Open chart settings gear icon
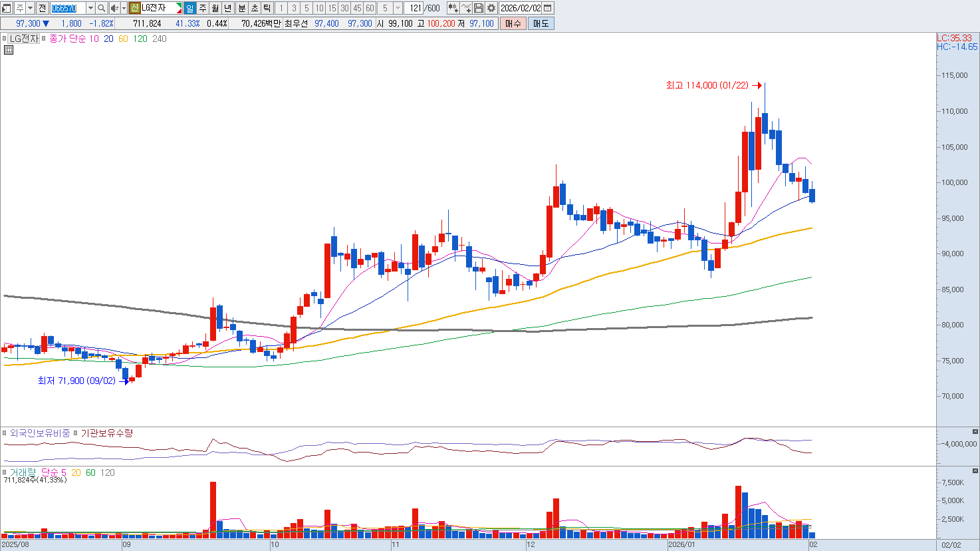Image resolution: width=980 pixels, height=551 pixels. pos(491,8)
